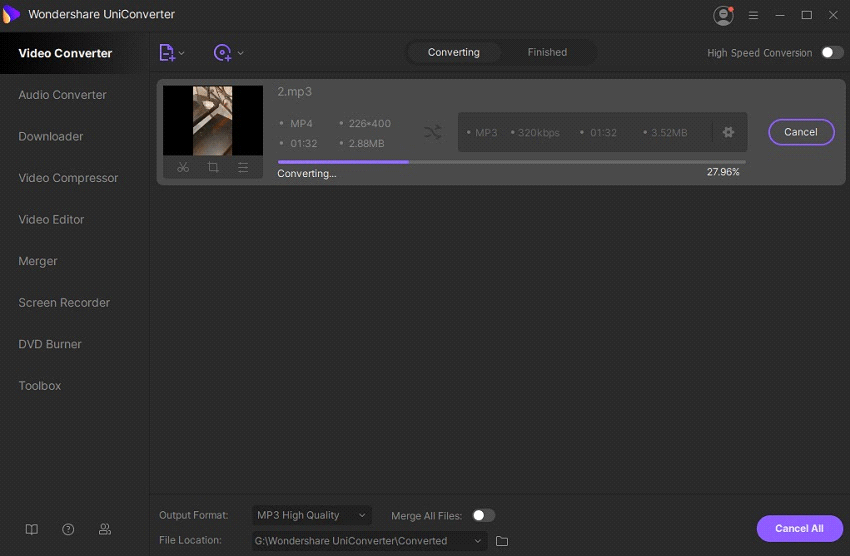Click the UniConverter logo icon
850x556 pixels.
coord(11,14)
